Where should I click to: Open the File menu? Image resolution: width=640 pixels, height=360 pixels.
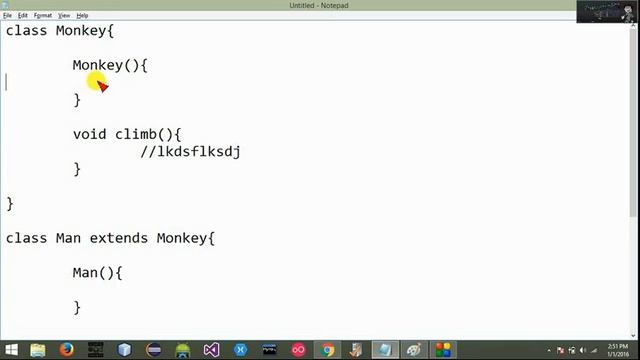7,16
